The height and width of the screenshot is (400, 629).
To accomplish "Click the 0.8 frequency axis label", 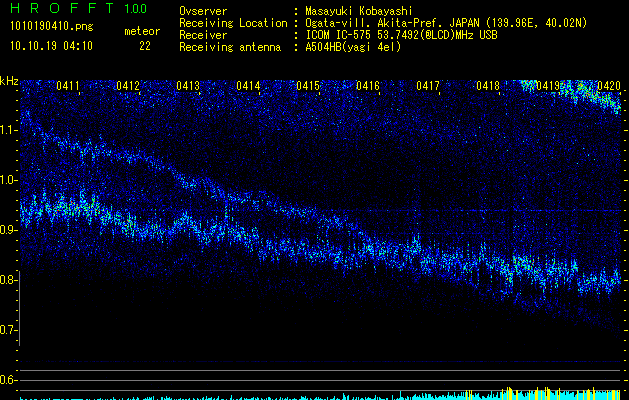I will 9,280.
